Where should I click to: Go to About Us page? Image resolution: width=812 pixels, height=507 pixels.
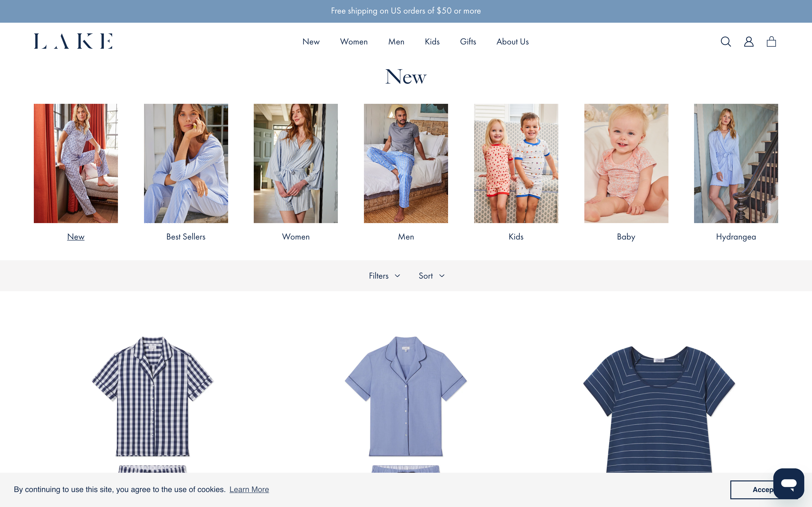pos(512,42)
